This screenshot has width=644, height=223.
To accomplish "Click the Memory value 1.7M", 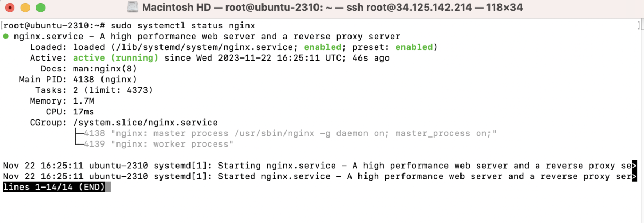I will pos(84,101).
